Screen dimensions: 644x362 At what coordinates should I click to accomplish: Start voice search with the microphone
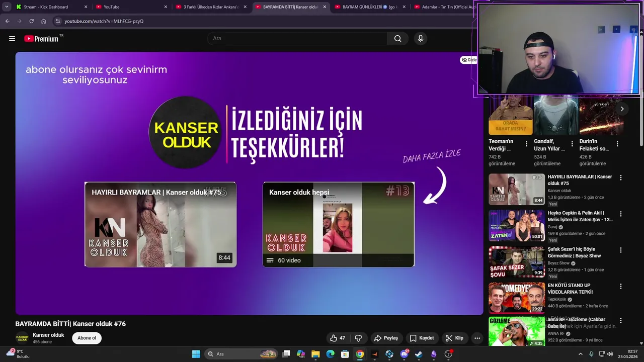[421, 39]
